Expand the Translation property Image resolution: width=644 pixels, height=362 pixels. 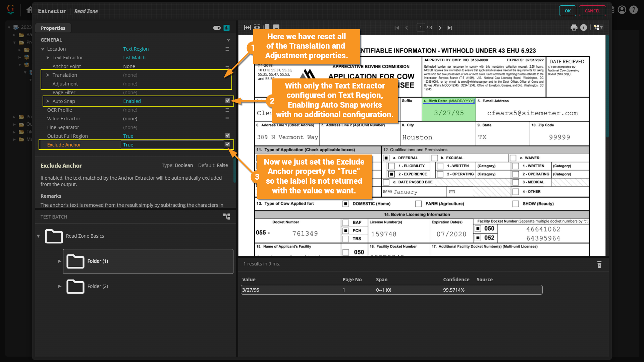[48, 75]
